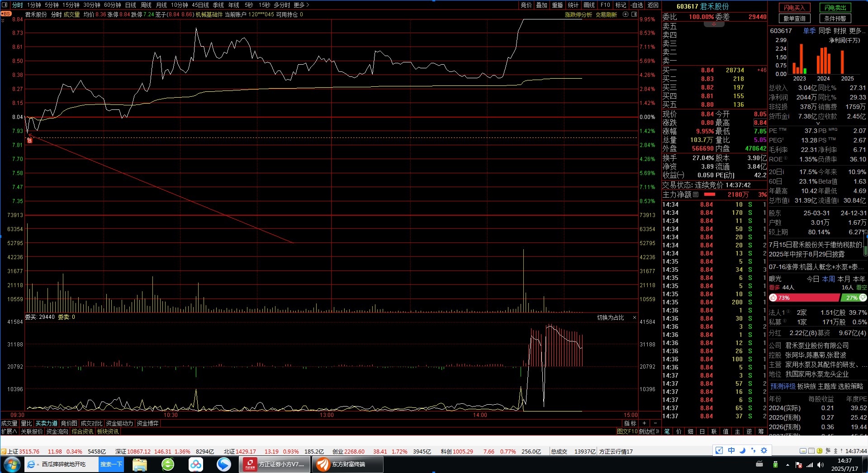Expand the 扩展 panel arrow

click(9, 431)
